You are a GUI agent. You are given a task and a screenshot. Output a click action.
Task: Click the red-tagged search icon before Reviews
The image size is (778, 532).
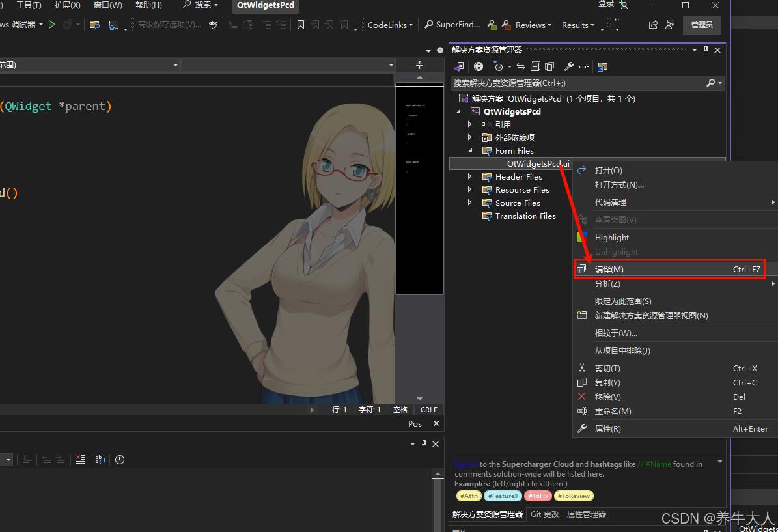506,24
